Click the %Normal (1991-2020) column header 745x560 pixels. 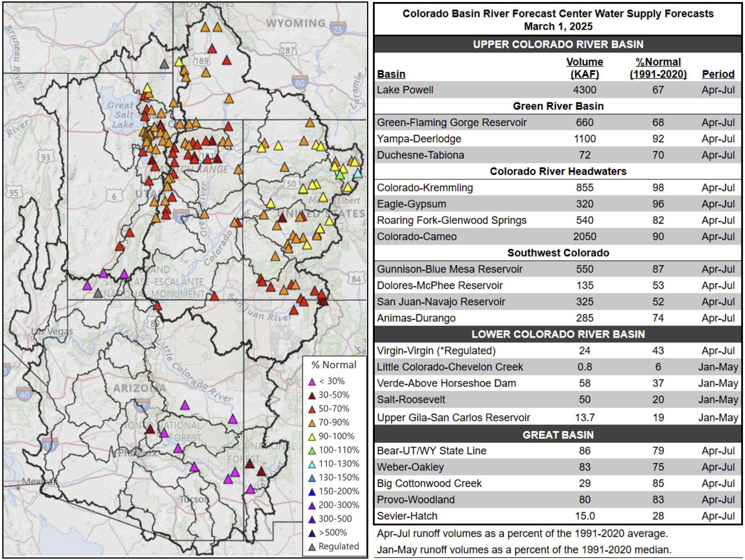point(658,68)
